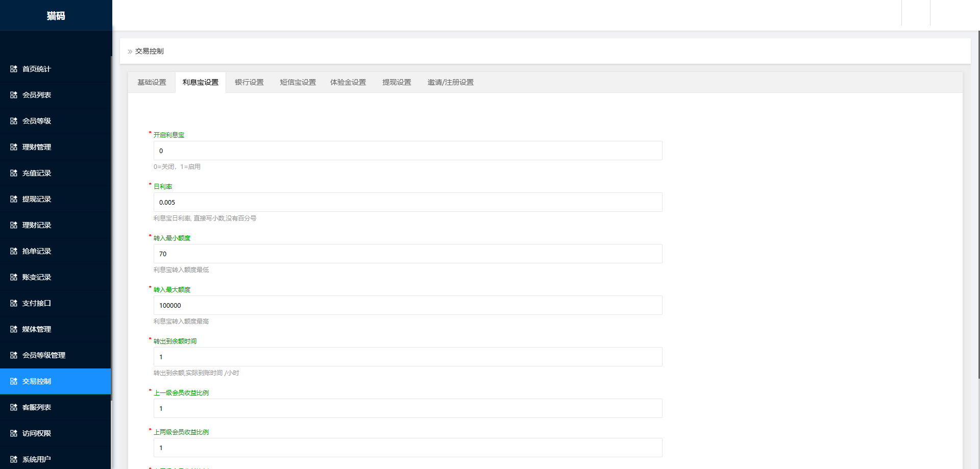Open the 邀请/注册设置 tab
The height and width of the screenshot is (469, 980).
click(x=450, y=82)
